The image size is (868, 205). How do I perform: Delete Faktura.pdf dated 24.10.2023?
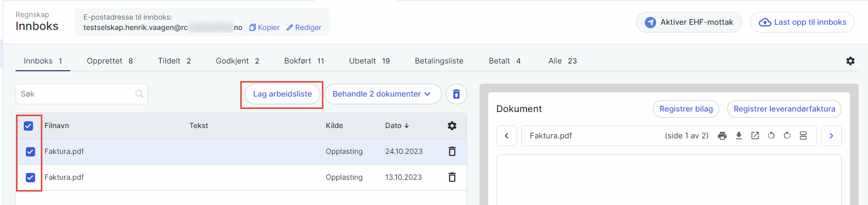452,151
